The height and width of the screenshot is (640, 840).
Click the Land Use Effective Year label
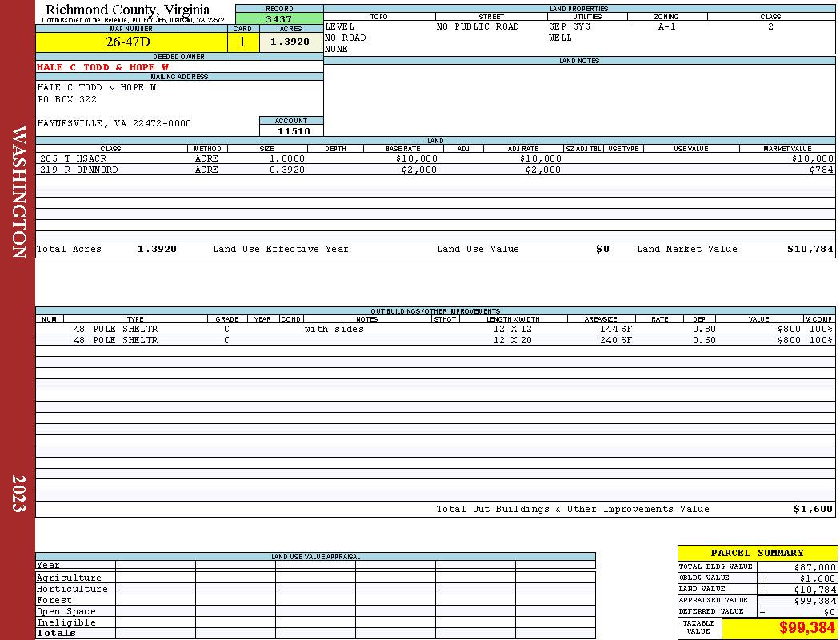pyautogui.click(x=281, y=249)
